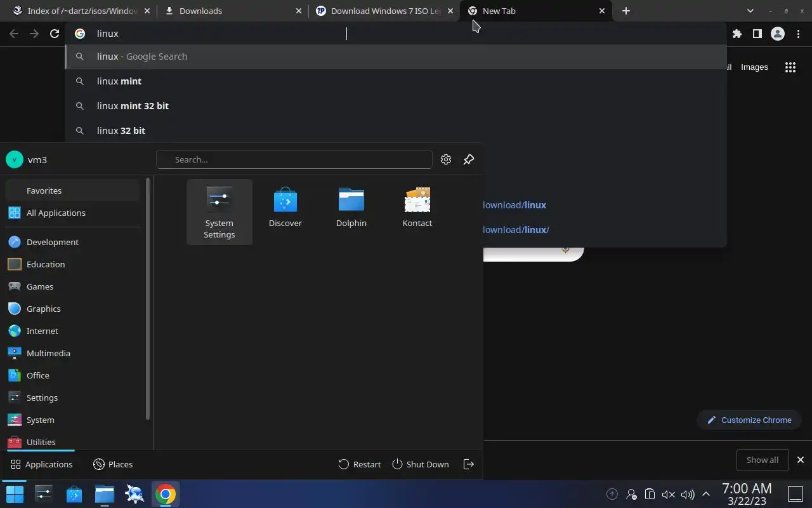
Task: Open the application launcher configure gear icon
Action: tap(446, 159)
